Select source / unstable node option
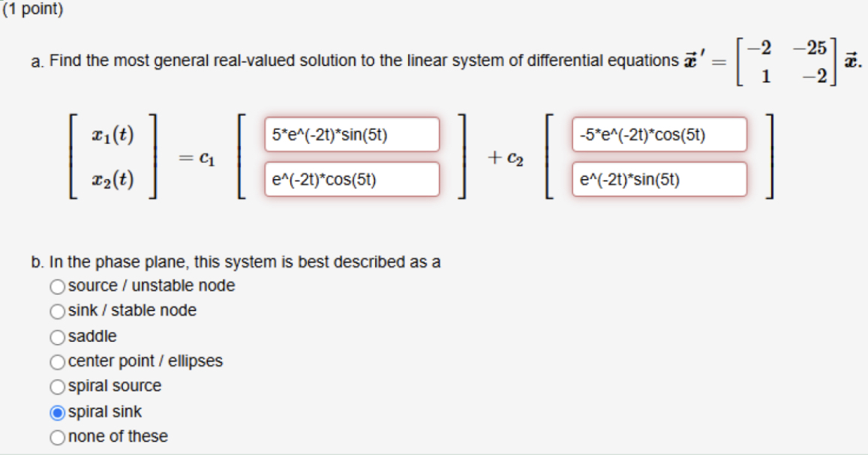The height and width of the screenshot is (455, 868). pyautogui.click(x=56, y=286)
